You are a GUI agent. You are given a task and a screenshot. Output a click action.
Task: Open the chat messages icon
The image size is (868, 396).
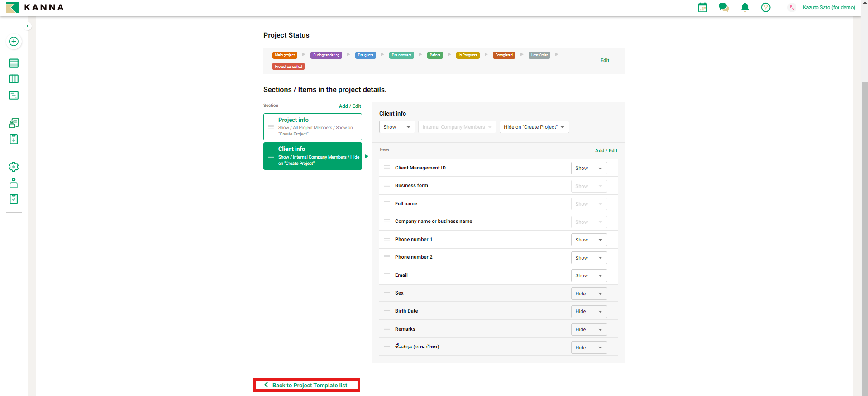point(724,7)
